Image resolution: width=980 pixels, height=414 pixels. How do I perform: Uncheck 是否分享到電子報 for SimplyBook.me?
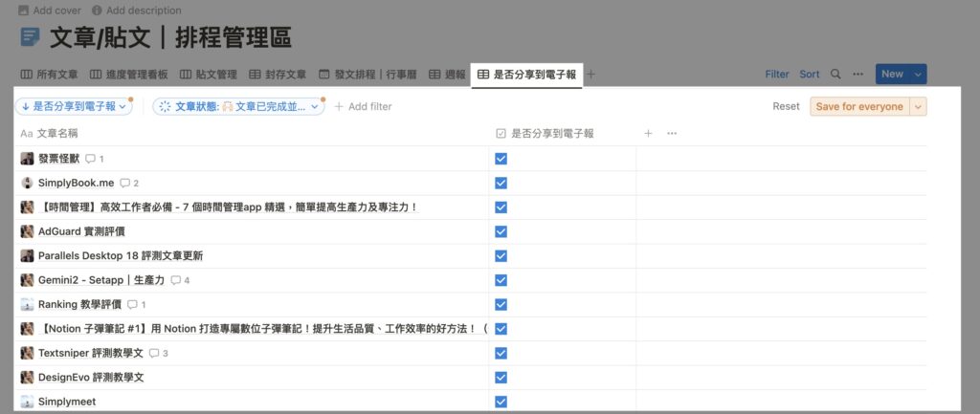coord(501,183)
